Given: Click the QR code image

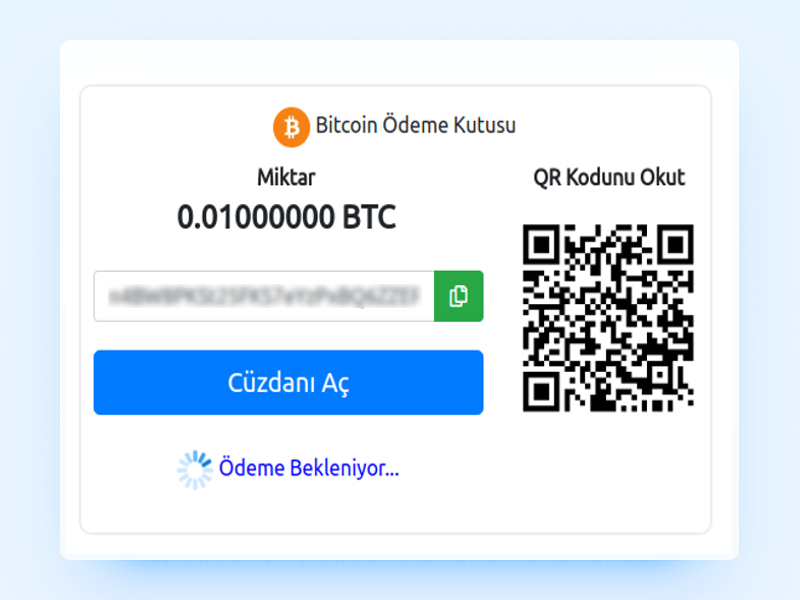Looking at the screenshot, I should (x=608, y=318).
